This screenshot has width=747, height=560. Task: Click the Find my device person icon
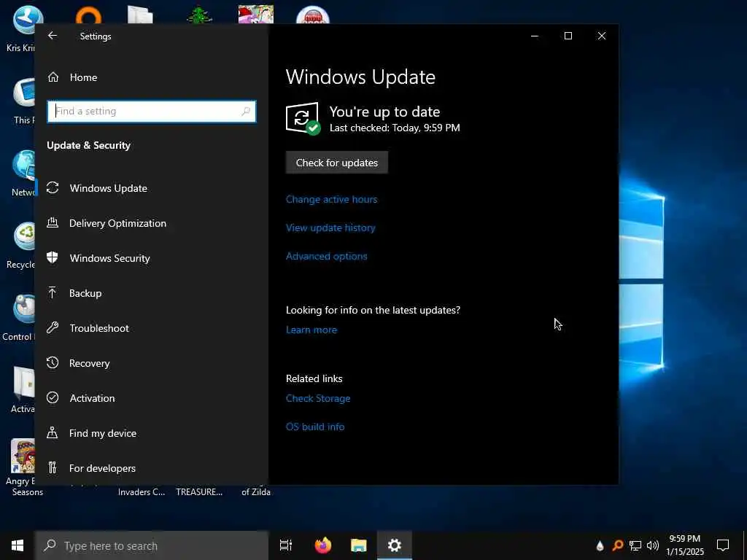click(53, 432)
